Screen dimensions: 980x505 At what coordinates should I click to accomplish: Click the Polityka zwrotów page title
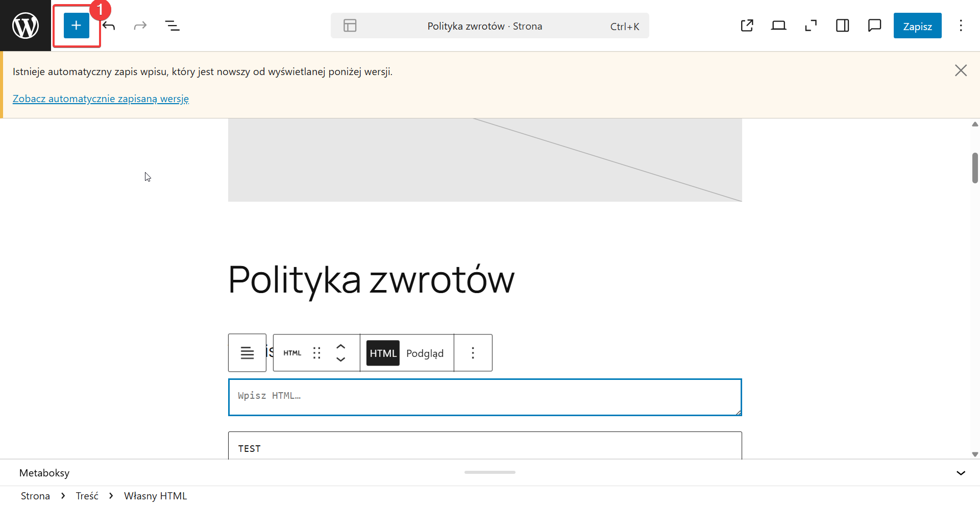(371, 280)
